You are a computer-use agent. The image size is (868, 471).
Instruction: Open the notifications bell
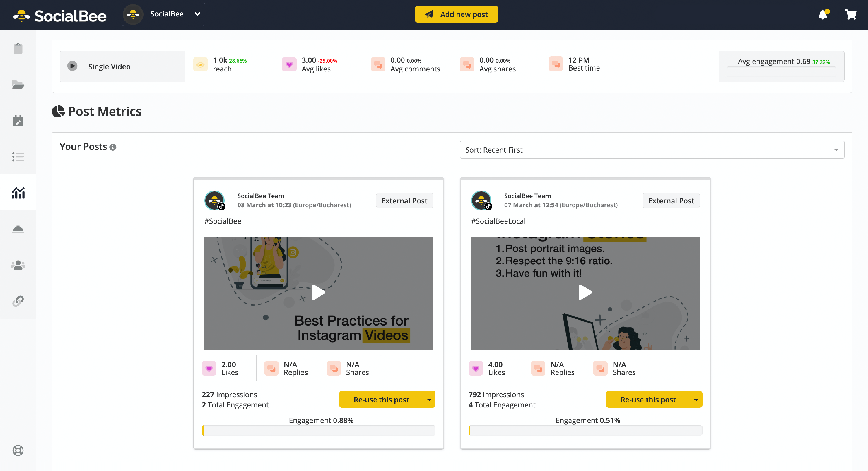(823, 14)
